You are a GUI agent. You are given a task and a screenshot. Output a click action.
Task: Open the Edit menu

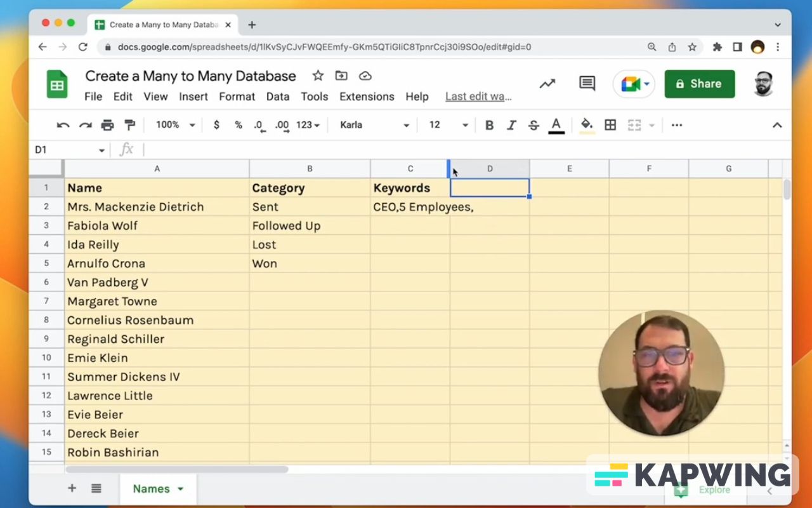point(123,97)
